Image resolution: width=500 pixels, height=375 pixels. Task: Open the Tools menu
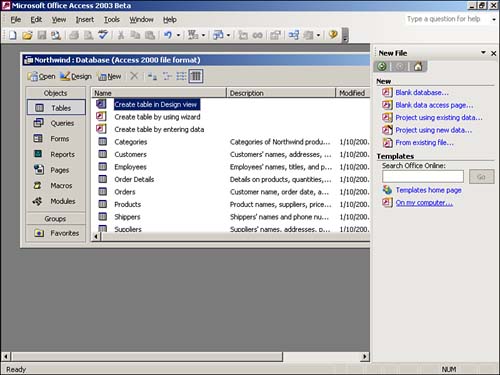[112, 20]
